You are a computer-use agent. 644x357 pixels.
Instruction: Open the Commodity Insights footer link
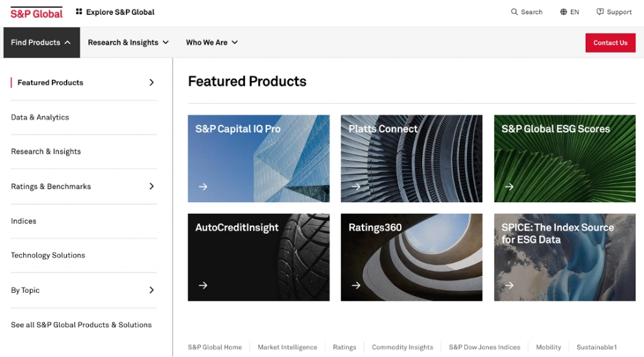coord(403,347)
